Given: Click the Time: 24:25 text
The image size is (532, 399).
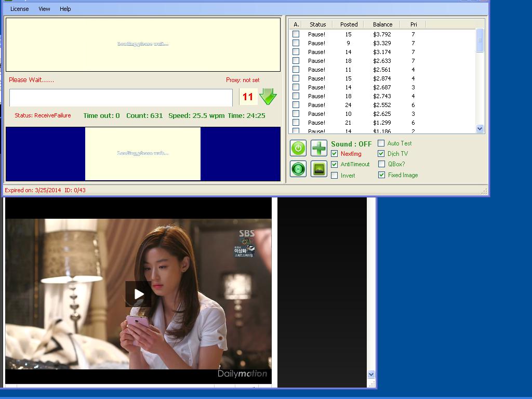Looking at the screenshot, I should pos(247,116).
